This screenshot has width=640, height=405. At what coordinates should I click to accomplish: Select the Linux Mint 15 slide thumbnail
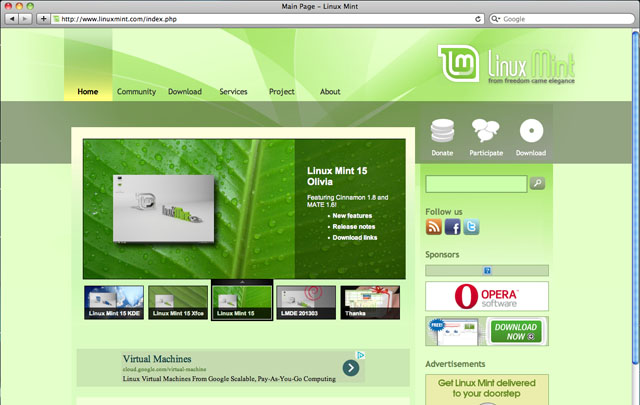(x=242, y=303)
